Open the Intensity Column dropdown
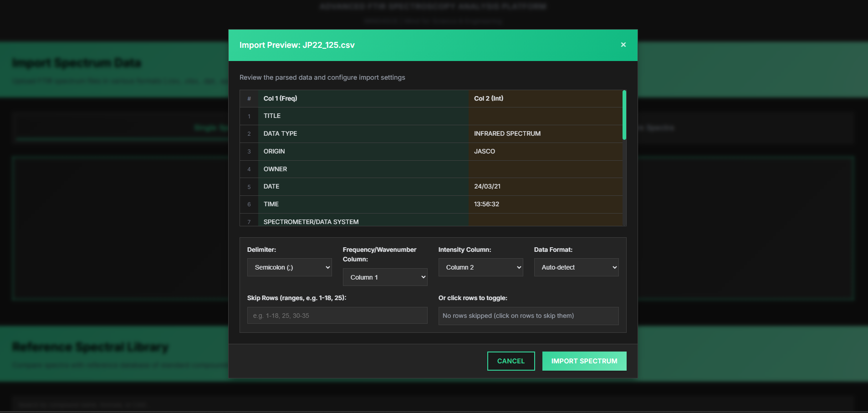 pyautogui.click(x=480, y=267)
